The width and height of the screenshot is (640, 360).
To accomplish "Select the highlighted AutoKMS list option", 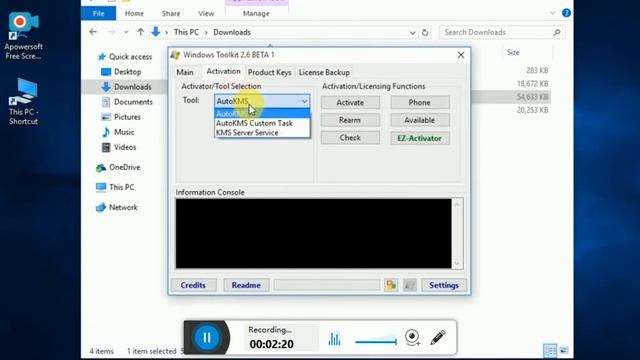I will coord(262,113).
